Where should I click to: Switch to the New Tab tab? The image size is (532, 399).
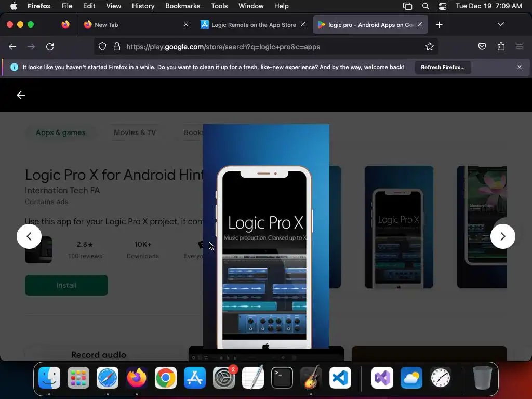tap(136, 25)
